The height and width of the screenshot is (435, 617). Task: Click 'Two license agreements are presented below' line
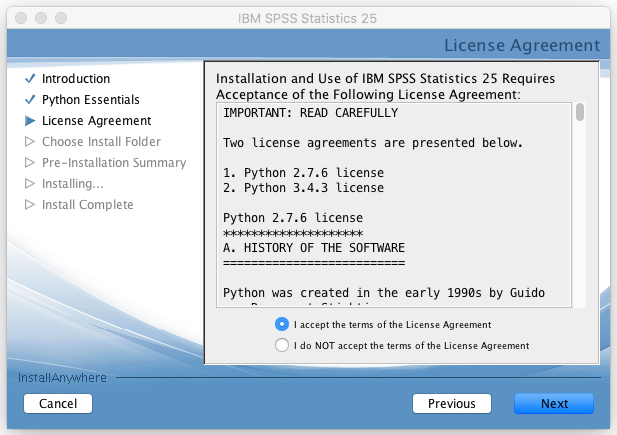(x=373, y=143)
